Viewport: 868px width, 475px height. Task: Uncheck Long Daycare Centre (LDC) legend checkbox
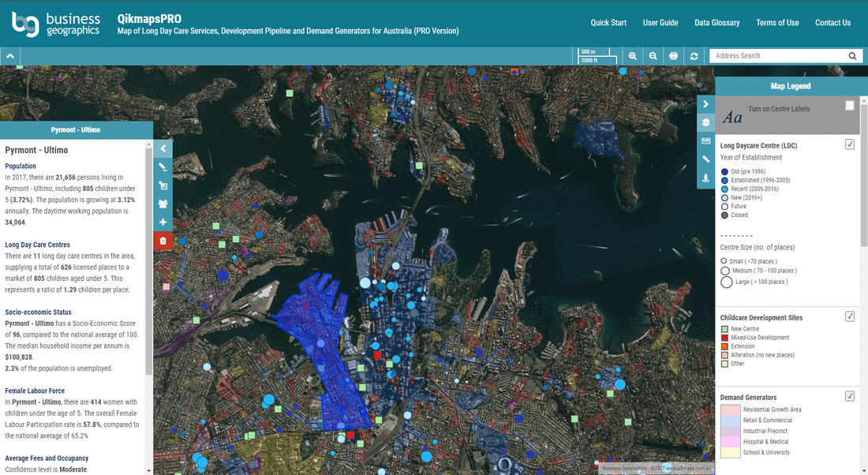pos(850,144)
